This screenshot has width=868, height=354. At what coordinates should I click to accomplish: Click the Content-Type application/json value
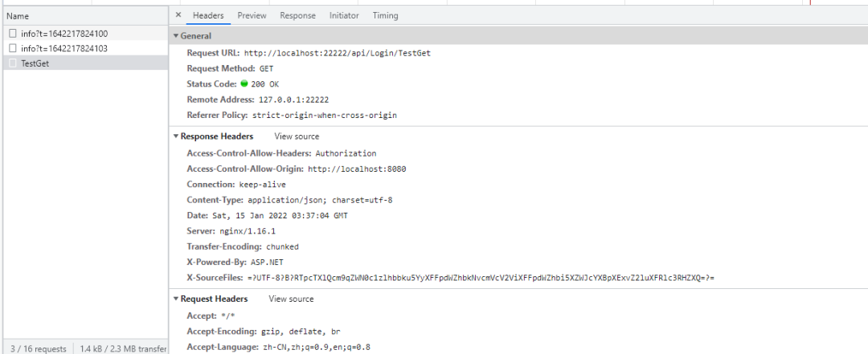320,200
